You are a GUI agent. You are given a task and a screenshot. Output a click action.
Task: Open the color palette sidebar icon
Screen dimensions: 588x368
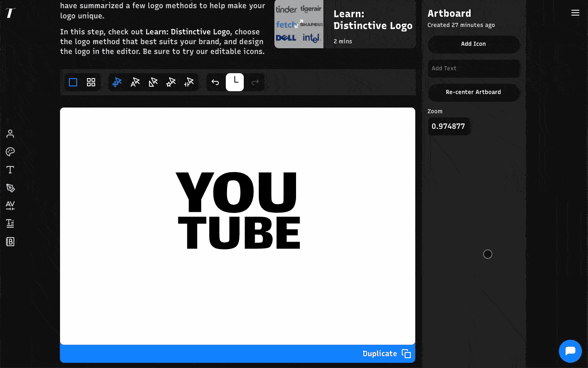pos(10,152)
